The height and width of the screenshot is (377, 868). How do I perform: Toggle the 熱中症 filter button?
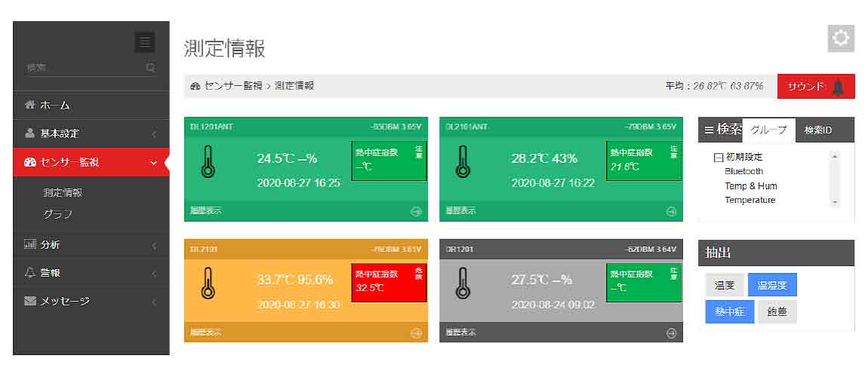(729, 311)
